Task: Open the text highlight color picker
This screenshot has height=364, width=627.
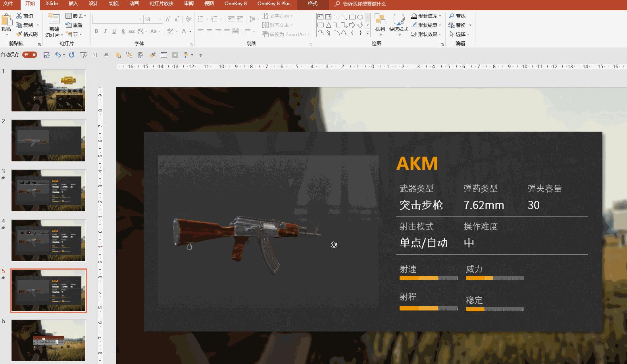Action: pos(172,31)
